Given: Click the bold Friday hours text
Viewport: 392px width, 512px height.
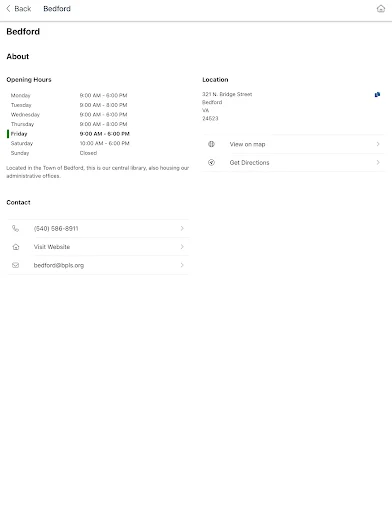Looking at the screenshot, I should (104, 134).
